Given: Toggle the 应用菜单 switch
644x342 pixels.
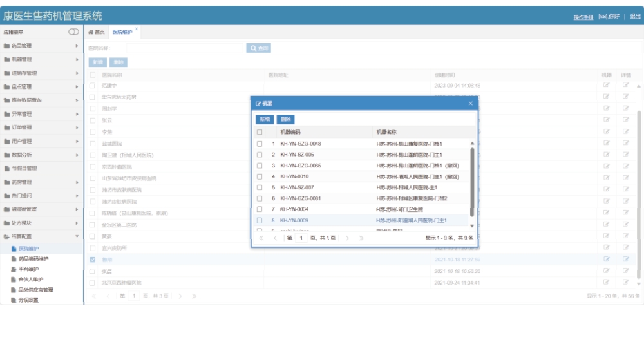Looking at the screenshot, I should [73, 32].
